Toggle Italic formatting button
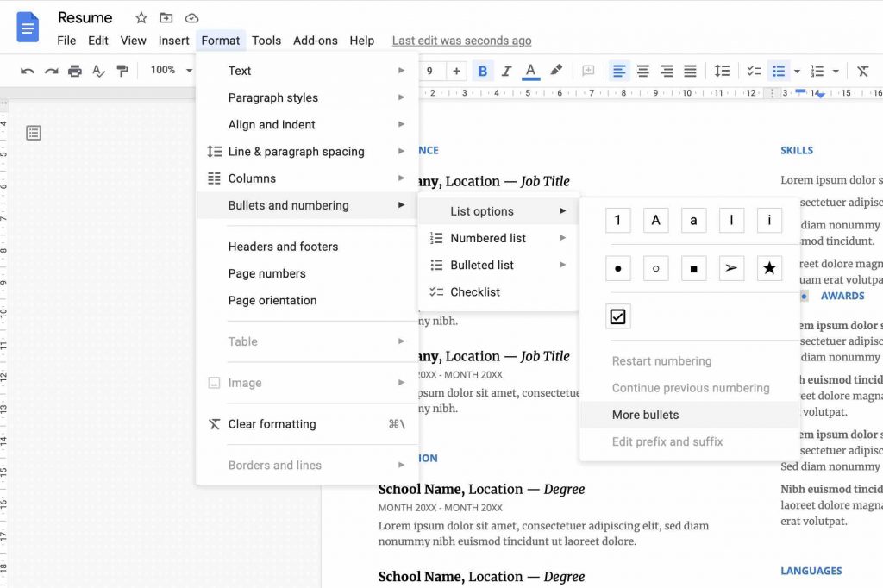The image size is (883, 588). (x=506, y=71)
